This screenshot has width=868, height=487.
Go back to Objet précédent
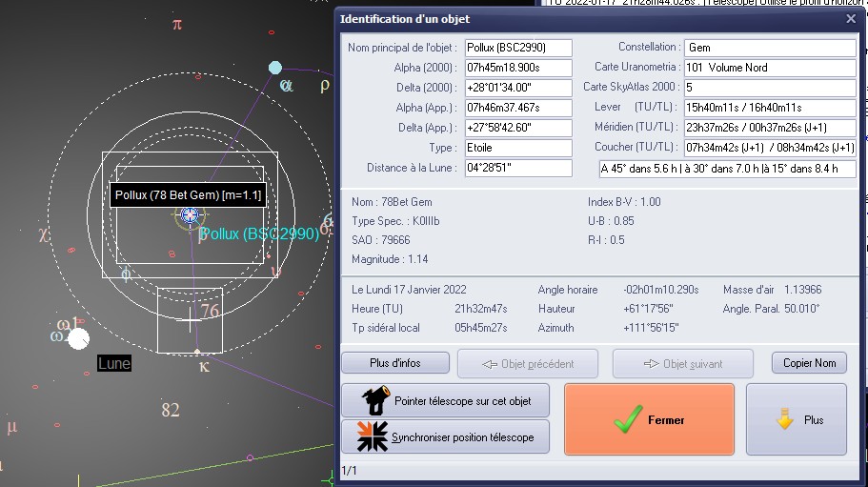[528, 363]
